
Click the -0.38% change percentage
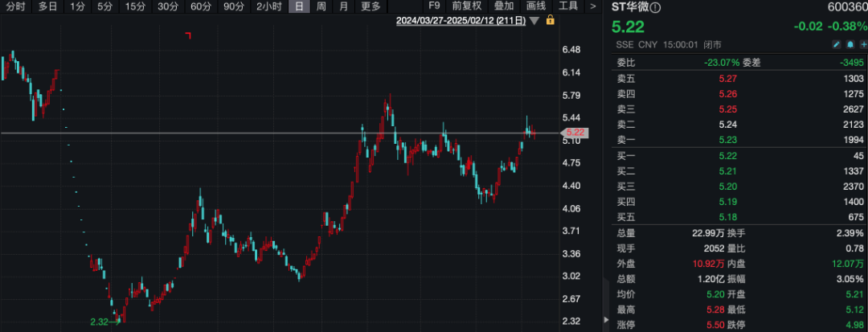[x=847, y=27]
